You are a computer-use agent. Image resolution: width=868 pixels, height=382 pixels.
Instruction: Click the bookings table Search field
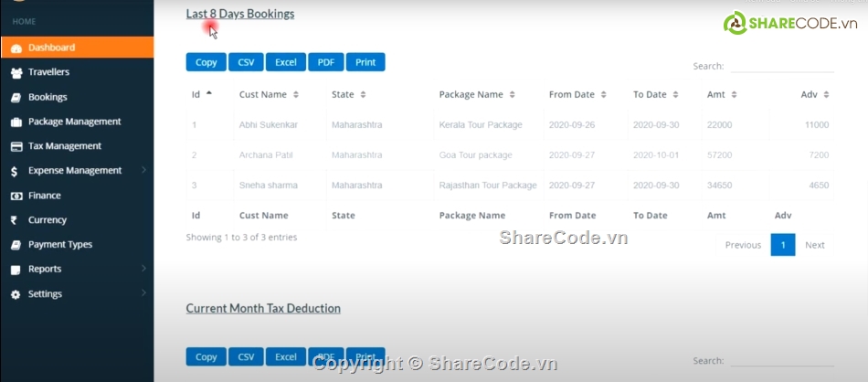coord(782,66)
